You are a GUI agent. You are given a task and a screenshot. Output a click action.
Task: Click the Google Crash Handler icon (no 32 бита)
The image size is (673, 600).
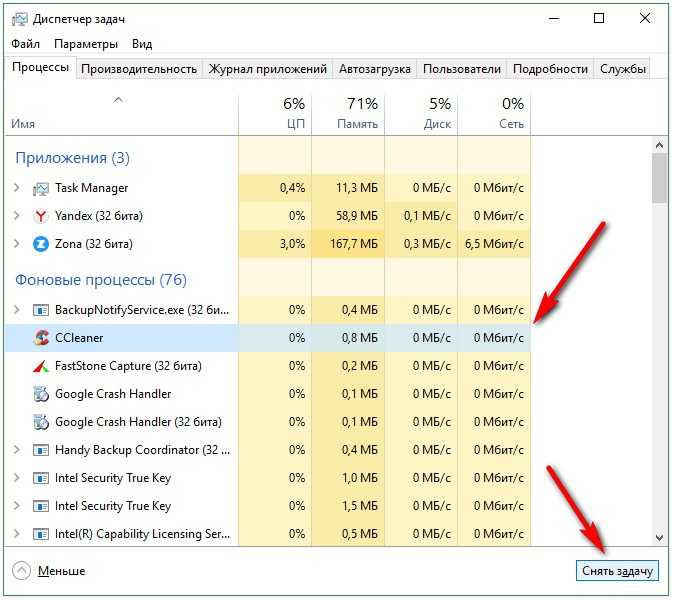[x=41, y=394]
